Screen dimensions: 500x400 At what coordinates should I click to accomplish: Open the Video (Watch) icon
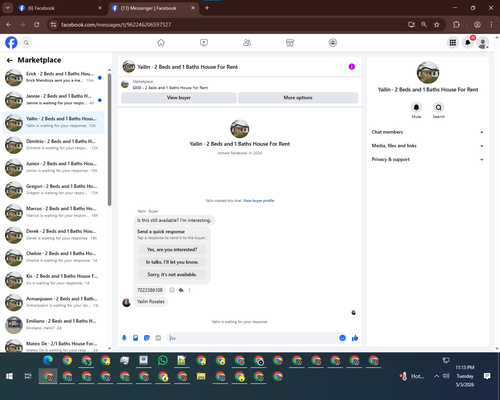click(x=204, y=43)
